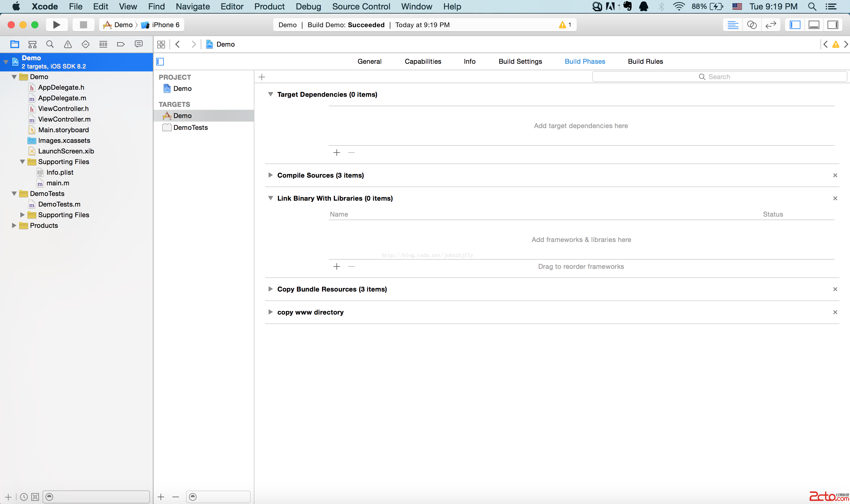Expand the Products folder

point(14,225)
